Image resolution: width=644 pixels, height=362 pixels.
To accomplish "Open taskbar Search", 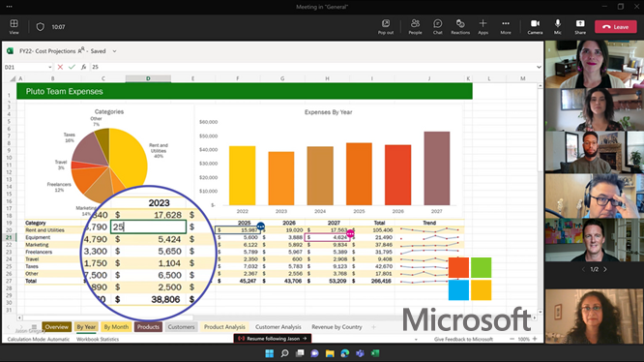I will tap(284, 353).
